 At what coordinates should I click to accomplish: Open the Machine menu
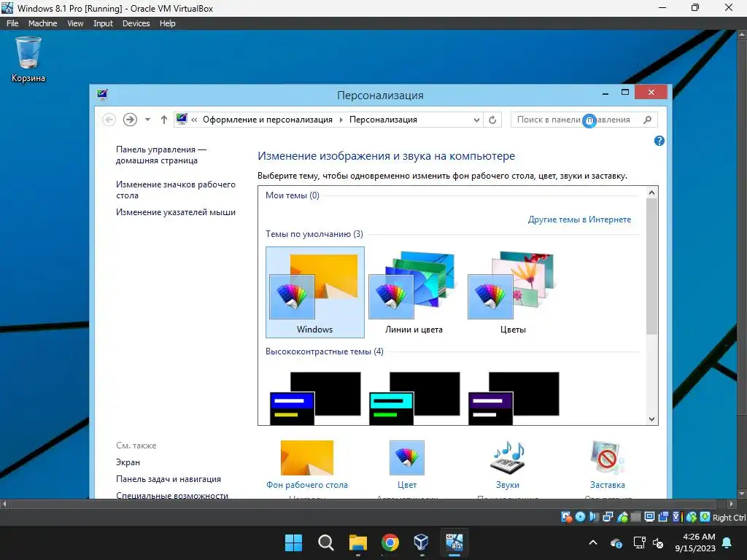pos(42,23)
